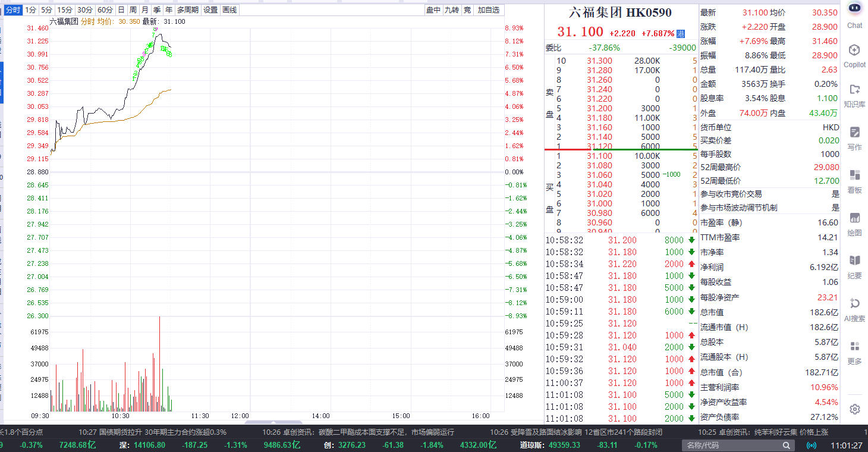The width and height of the screenshot is (868, 452).
Task: Click the 52周最低价 value 12.700
Action: pos(826,181)
